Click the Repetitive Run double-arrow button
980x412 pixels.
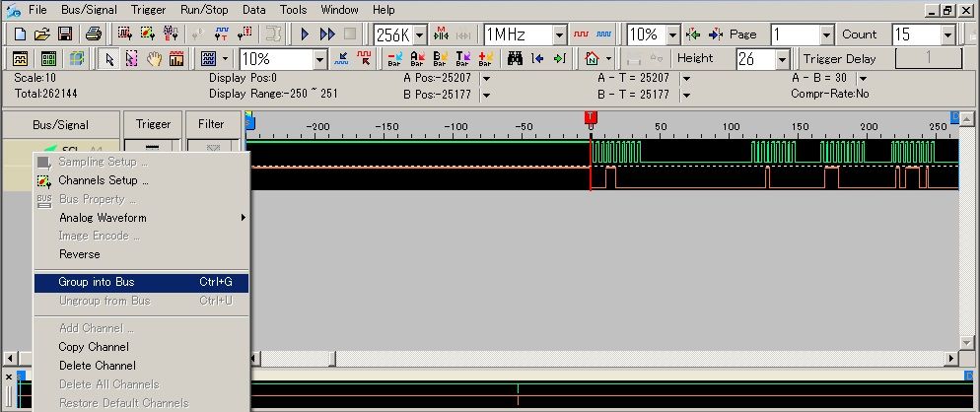coord(327,34)
